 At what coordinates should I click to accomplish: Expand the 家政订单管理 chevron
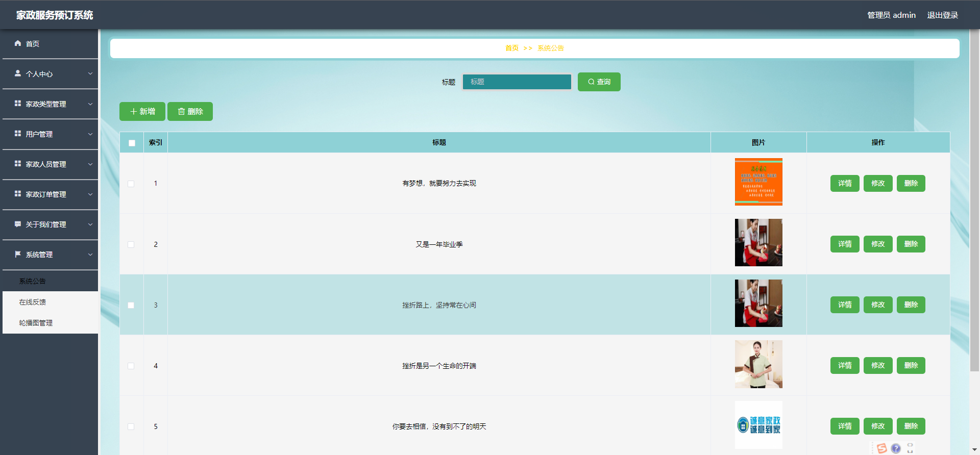click(x=90, y=194)
